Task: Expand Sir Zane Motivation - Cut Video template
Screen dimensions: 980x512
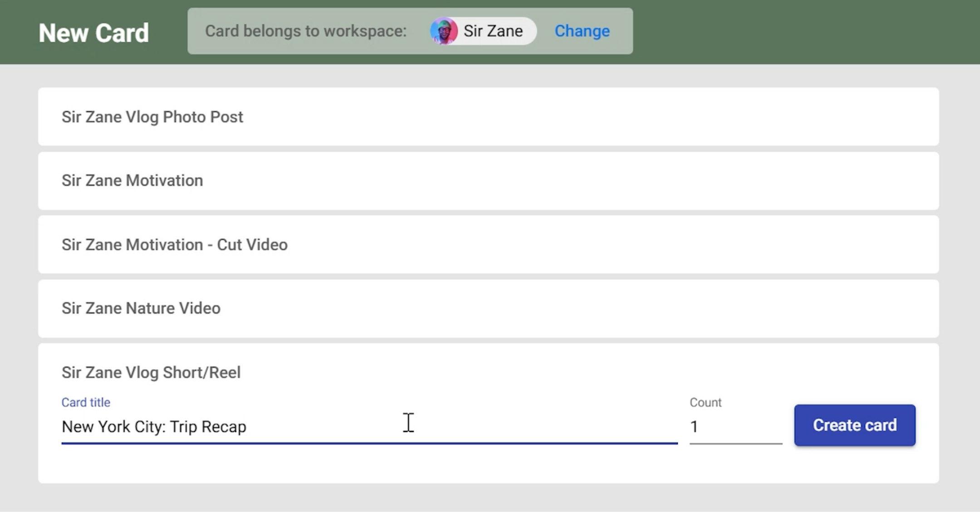Action: coord(175,245)
